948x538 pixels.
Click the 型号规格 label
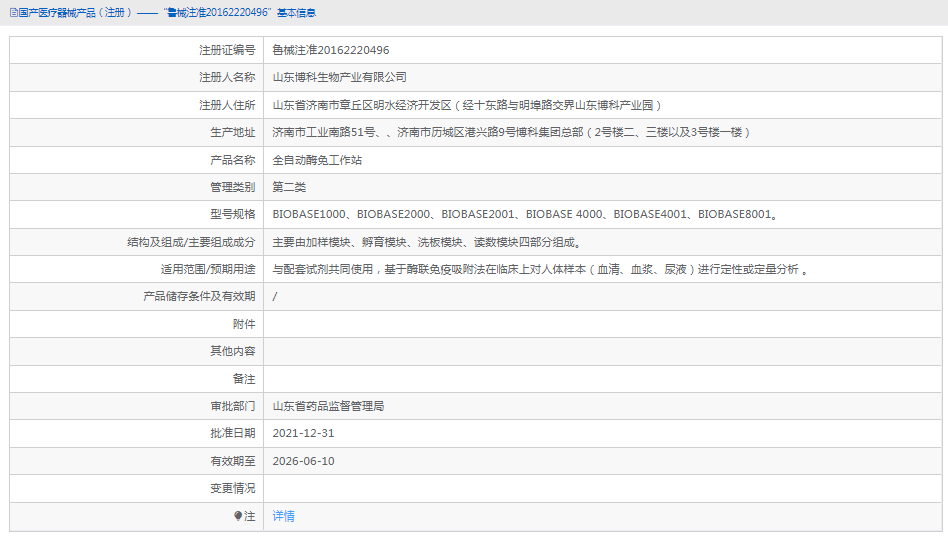point(233,215)
